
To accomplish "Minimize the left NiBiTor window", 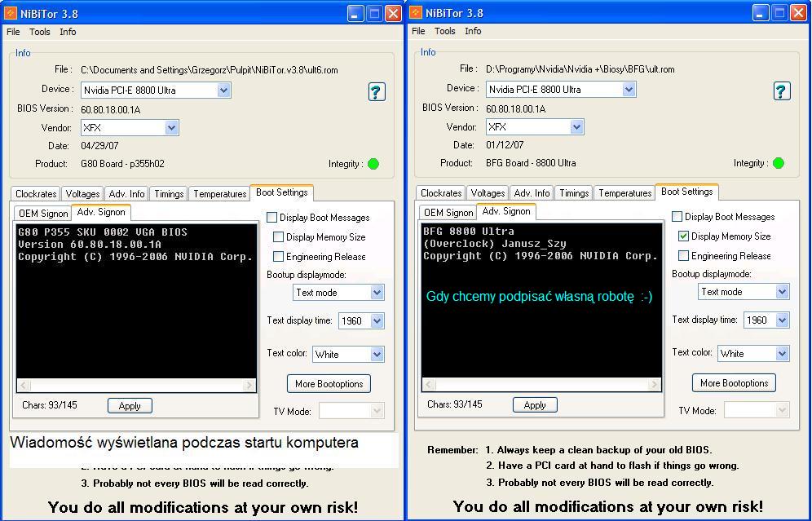I will tap(355, 14).
